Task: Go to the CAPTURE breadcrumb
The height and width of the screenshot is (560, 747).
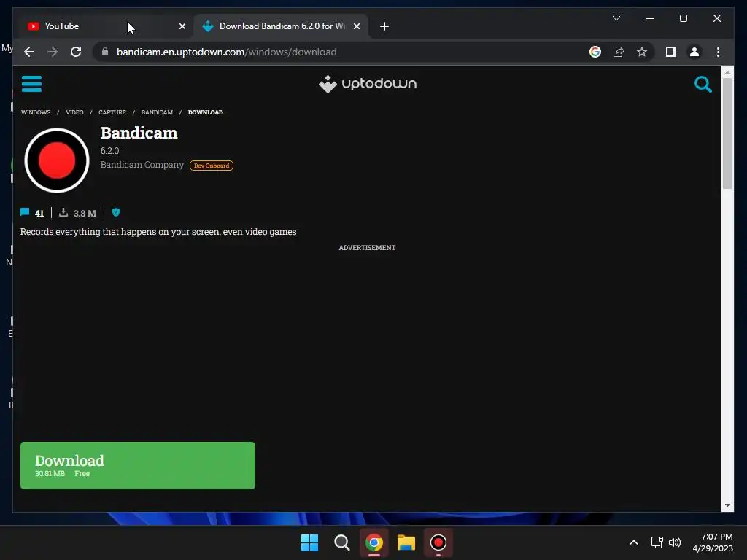Action: click(x=112, y=112)
